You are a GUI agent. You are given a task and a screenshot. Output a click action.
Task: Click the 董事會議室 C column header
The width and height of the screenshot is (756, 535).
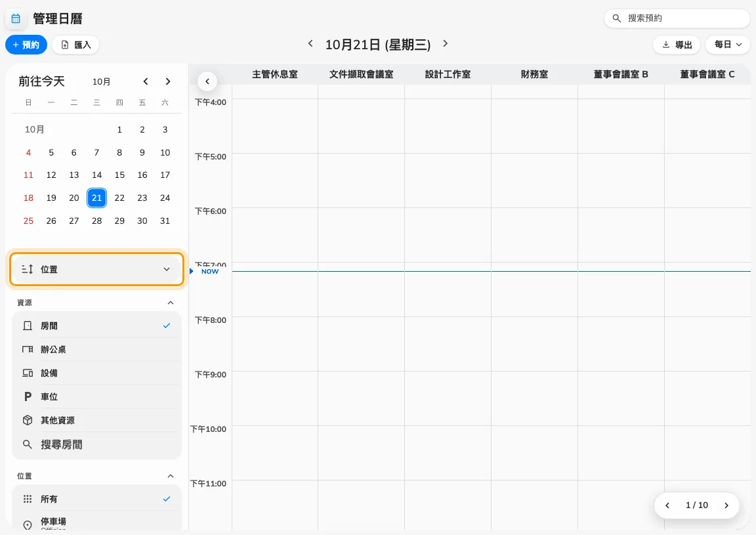[x=707, y=74]
